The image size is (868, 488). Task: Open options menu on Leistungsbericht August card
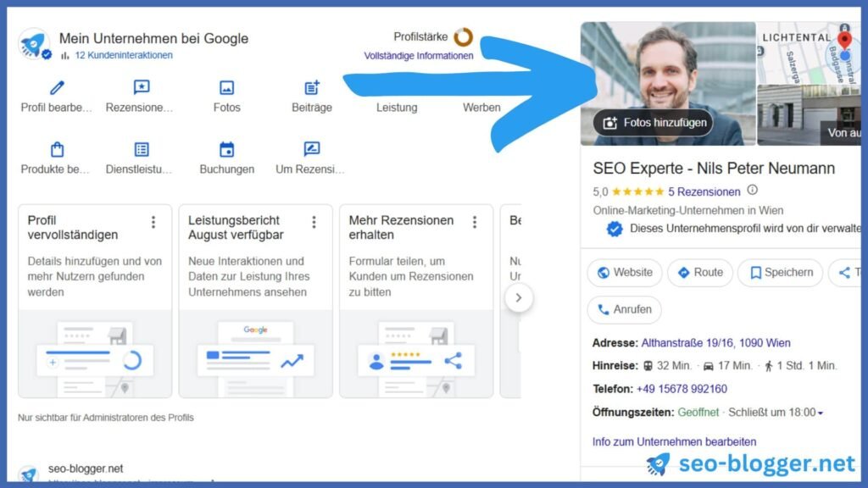click(x=314, y=223)
